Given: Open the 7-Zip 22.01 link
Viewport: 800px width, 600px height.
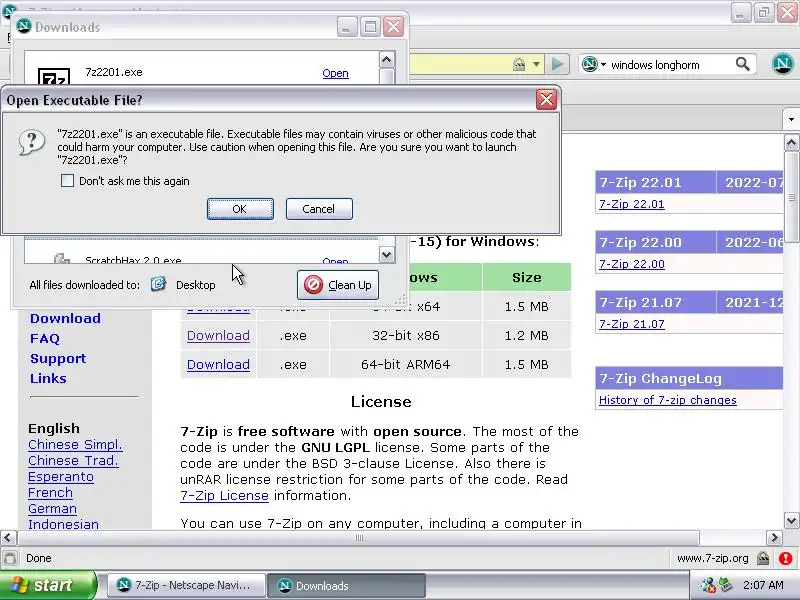Looking at the screenshot, I should [x=632, y=204].
